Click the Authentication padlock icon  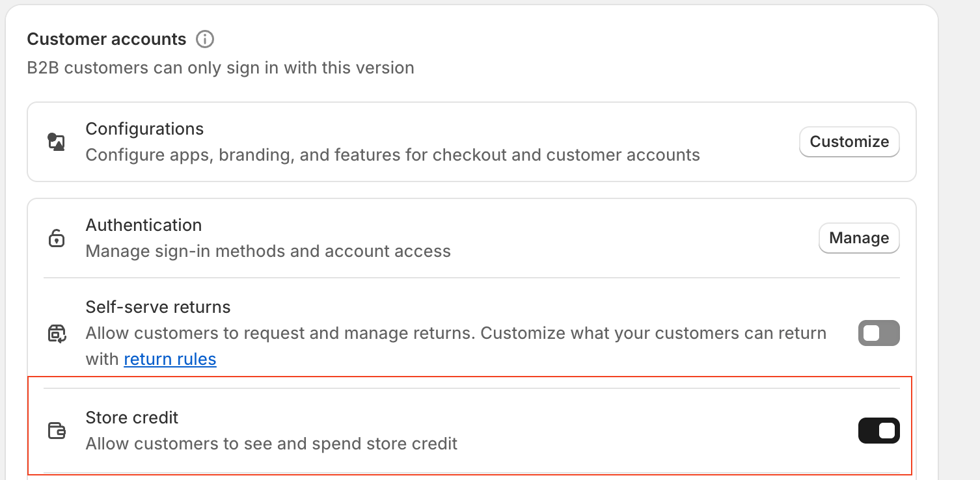coord(57,238)
